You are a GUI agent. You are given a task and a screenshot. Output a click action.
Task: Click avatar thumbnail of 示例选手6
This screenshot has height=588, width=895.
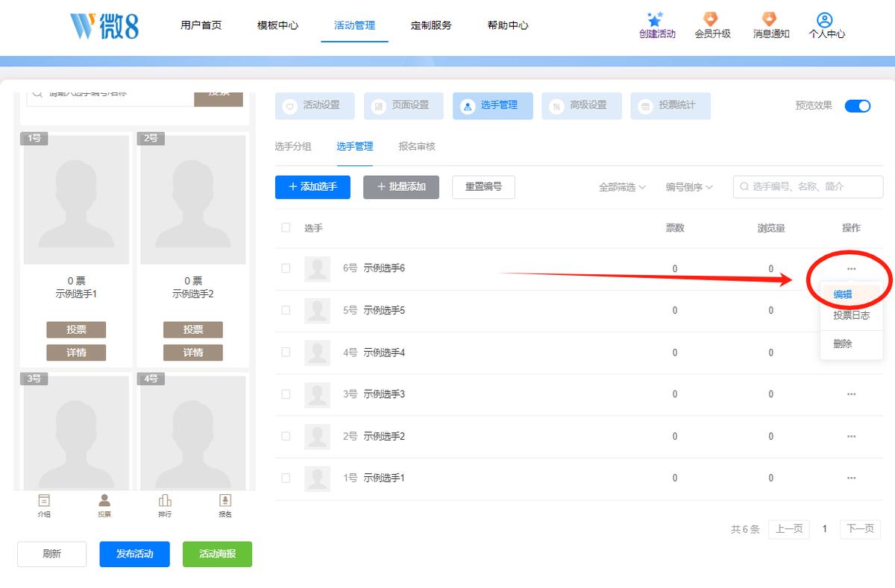(318, 268)
